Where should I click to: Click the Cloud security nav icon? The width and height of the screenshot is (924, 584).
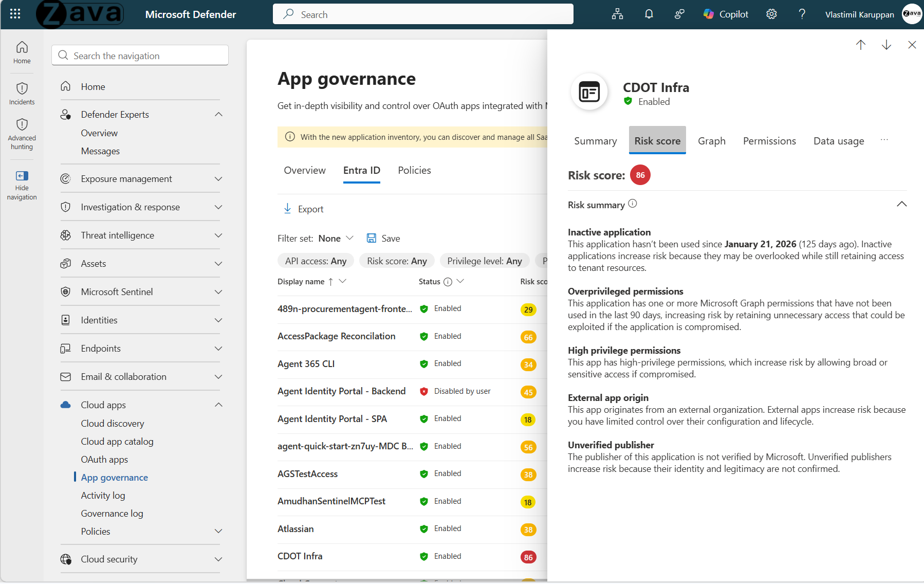click(65, 559)
